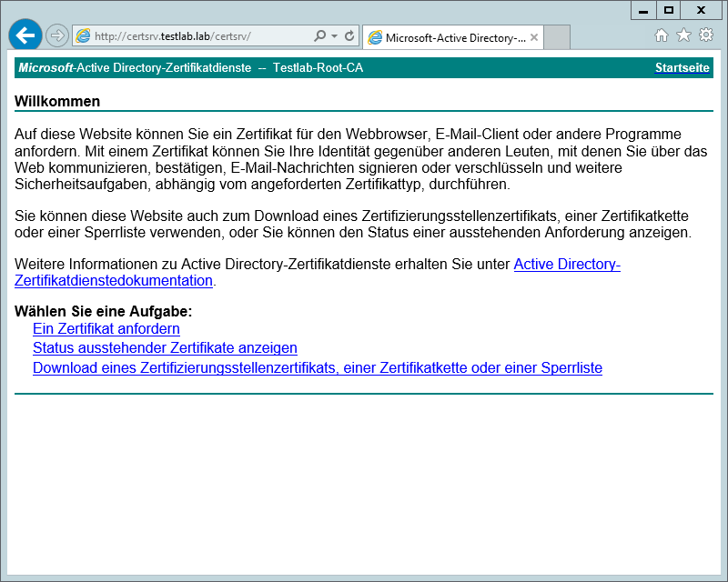The width and height of the screenshot is (728, 582).
Task: Open the Tools gear menu
Action: 706,35
